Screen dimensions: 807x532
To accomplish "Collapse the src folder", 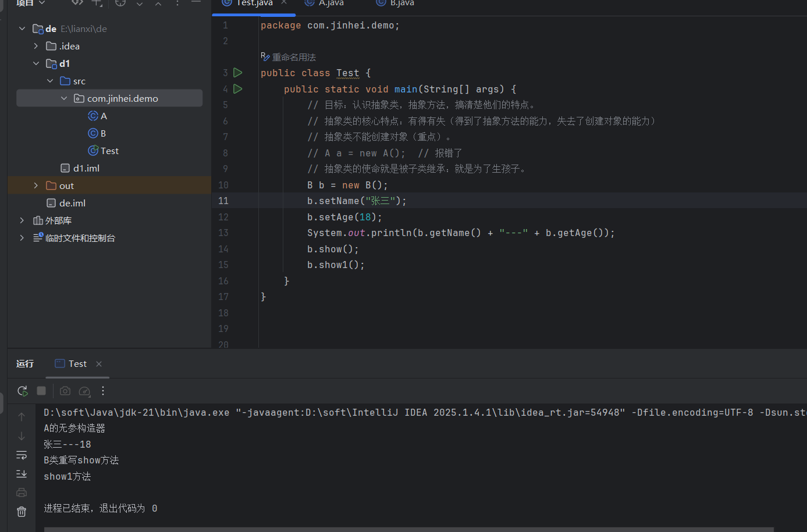I will coord(50,81).
